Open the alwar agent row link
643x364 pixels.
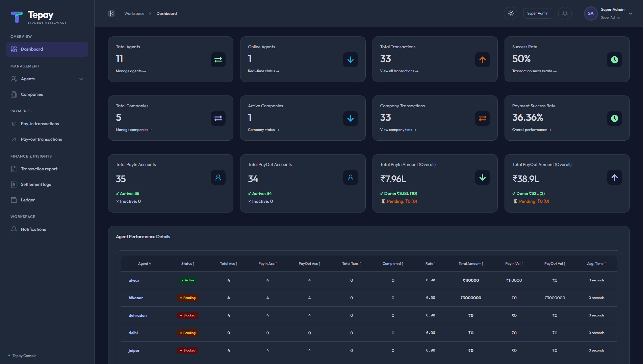(134, 280)
